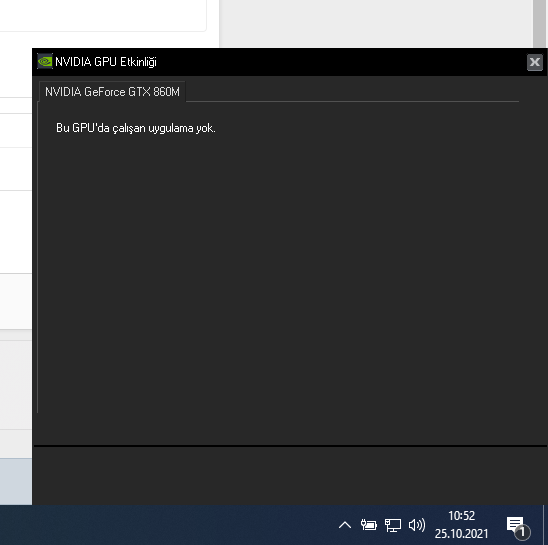548x545 pixels.
Task: Close the NVIDIA GPU Etkinliği window
Action: [x=535, y=62]
